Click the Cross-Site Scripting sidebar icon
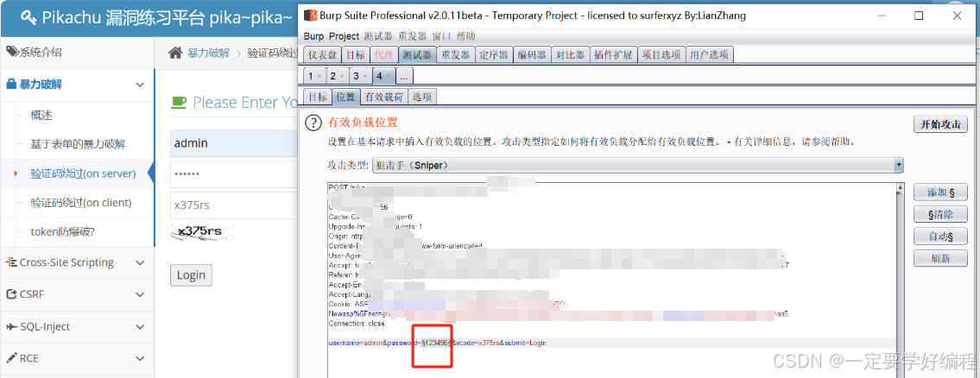The height and width of the screenshot is (378, 980). (x=11, y=262)
